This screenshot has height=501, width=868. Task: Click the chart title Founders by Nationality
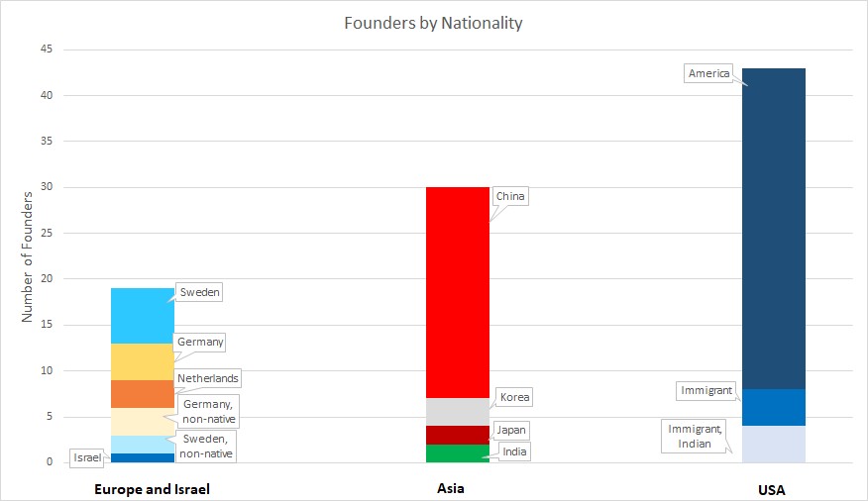click(433, 23)
